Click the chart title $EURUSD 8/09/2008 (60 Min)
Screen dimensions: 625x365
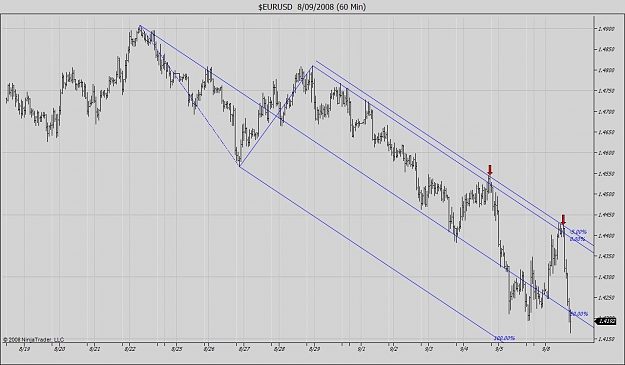[312, 7]
